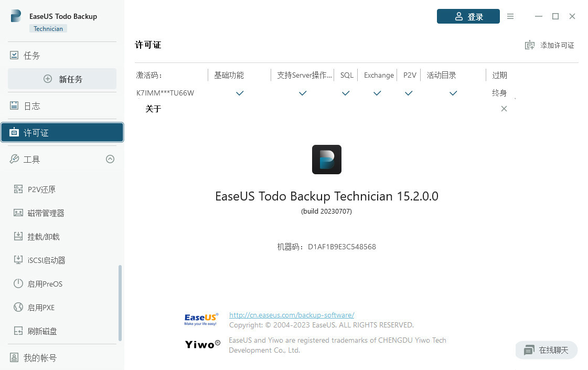Click the 登录 login button
Screen dimensions: 588x370
pyautogui.click(x=468, y=16)
